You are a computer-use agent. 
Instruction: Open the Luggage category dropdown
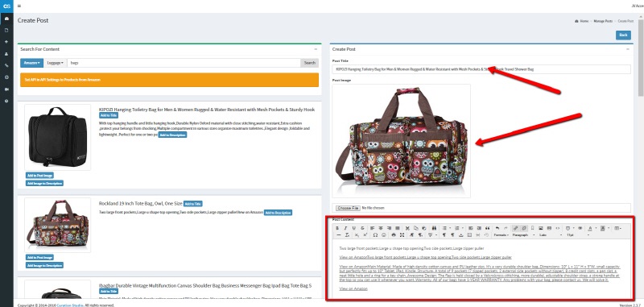pos(55,63)
